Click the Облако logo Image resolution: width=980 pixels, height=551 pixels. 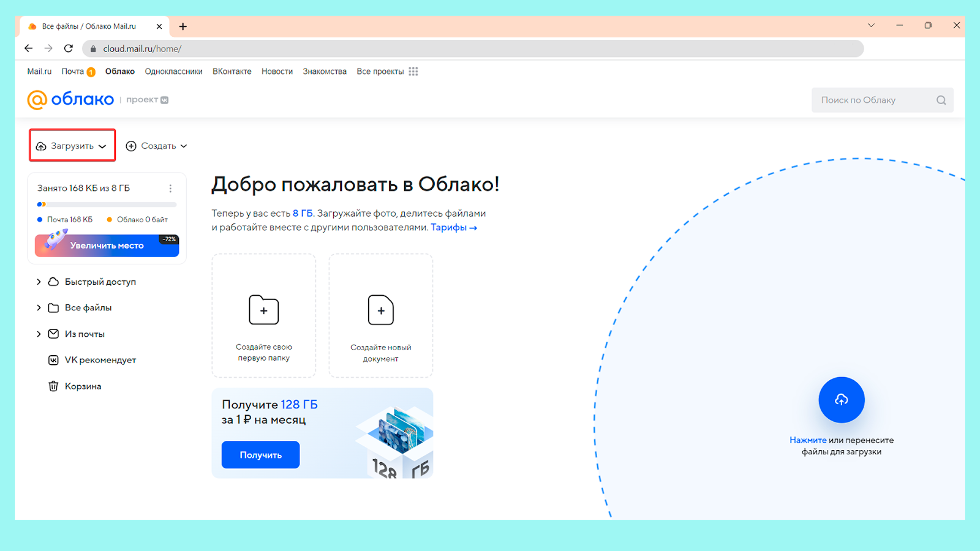(70, 99)
